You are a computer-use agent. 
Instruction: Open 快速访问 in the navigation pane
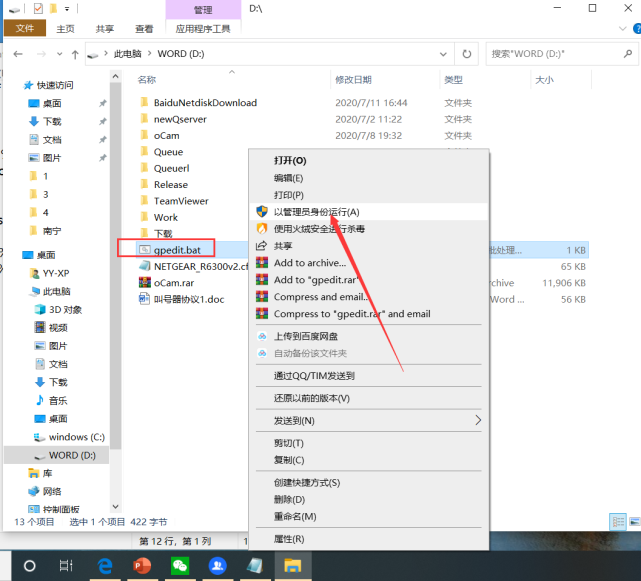tap(55, 85)
